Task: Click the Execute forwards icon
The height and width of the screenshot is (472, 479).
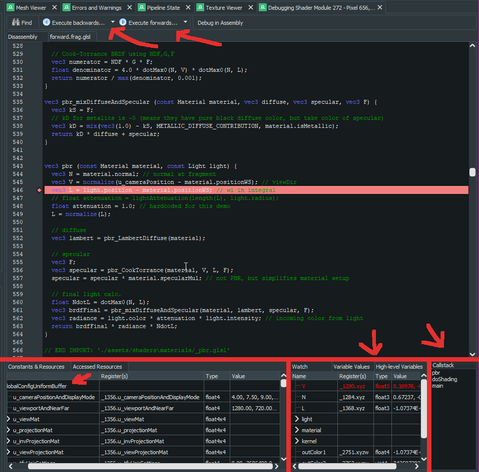Action: coord(123,22)
